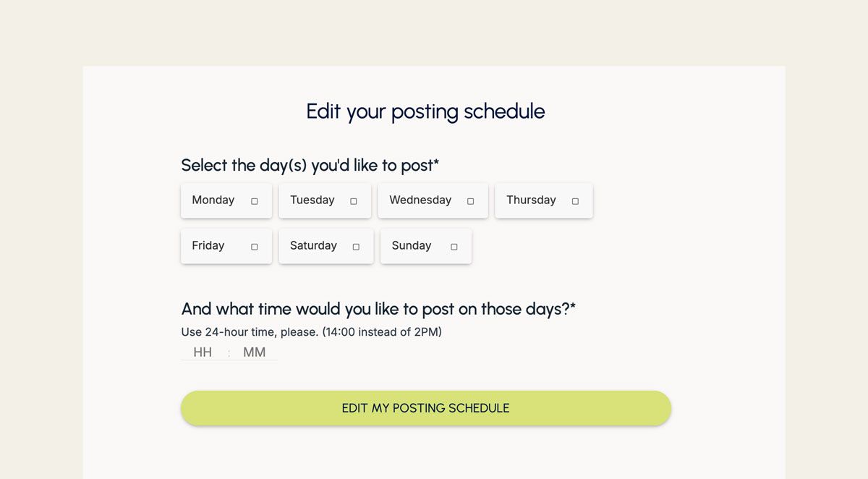Mark the Saturday checkbox square
The width and height of the screenshot is (868, 479).
(356, 247)
